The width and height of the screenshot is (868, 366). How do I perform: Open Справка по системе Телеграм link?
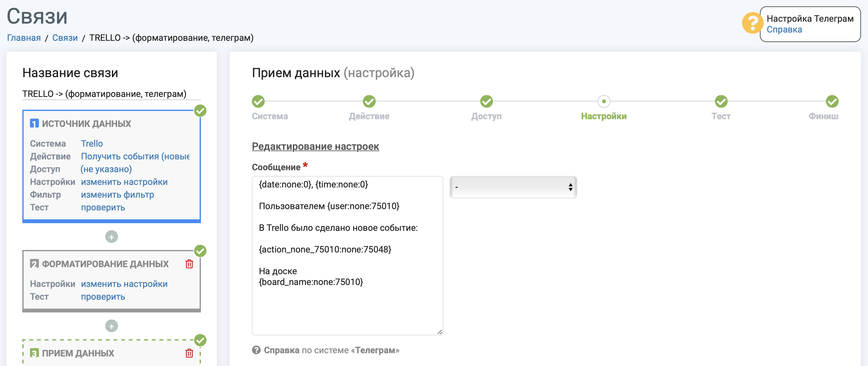click(x=332, y=350)
